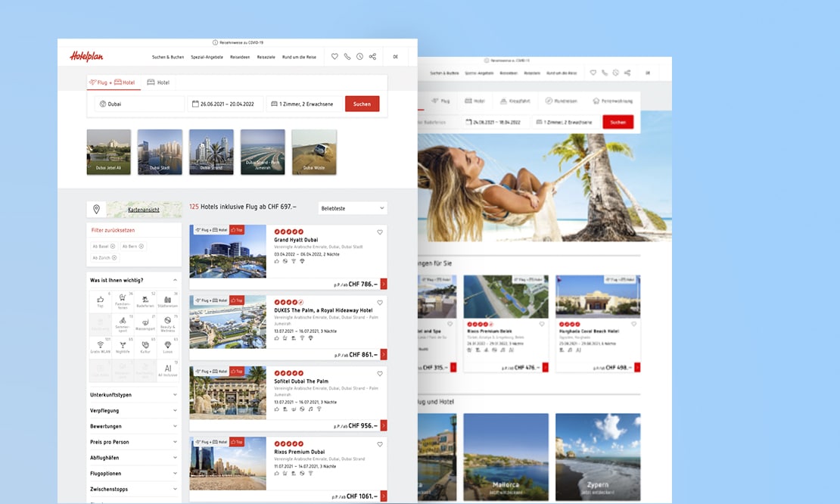Open the Kartenansicht map link
This screenshot has width=840, height=504.
[144, 210]
